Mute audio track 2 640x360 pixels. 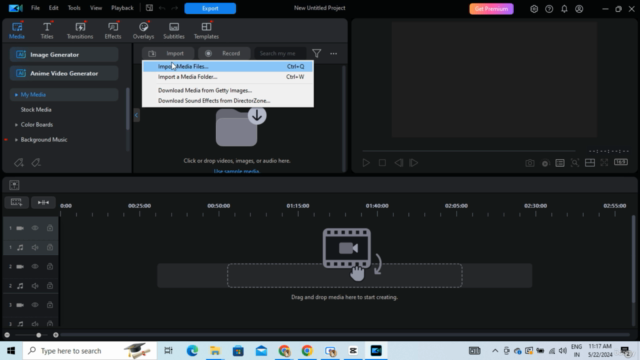[x=35, y=286]
